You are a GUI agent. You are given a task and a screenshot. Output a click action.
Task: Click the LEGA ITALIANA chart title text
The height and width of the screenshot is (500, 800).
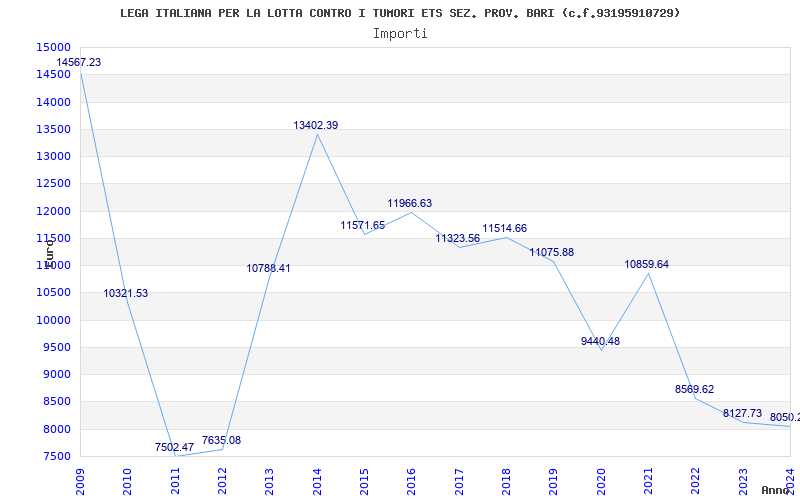click(400, 13)
